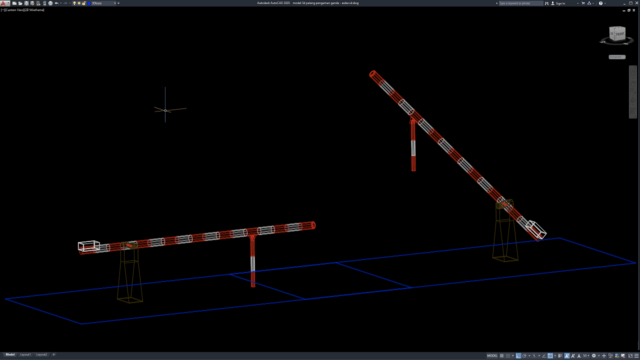Toggle the polar tracking icon

pyautogui.click(x=524, y=356)
